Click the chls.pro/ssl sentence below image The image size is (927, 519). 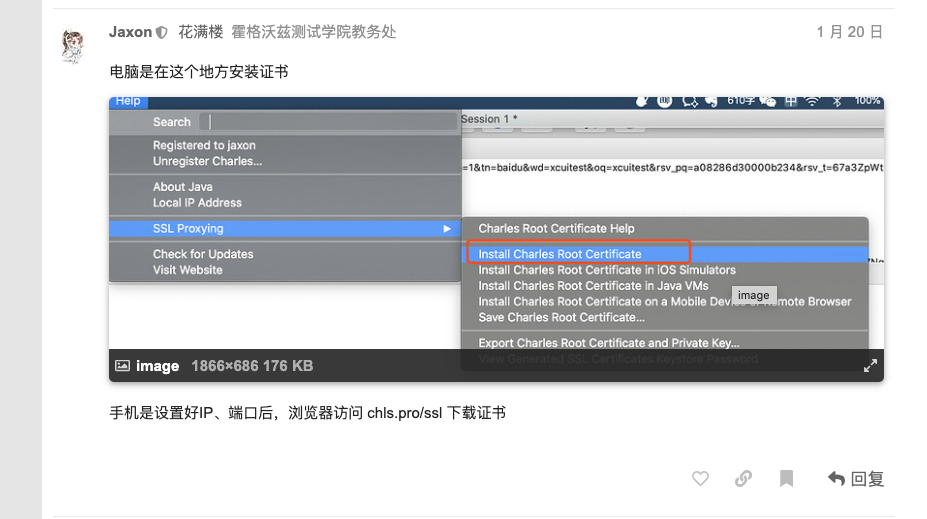click(x=307, y=413)
